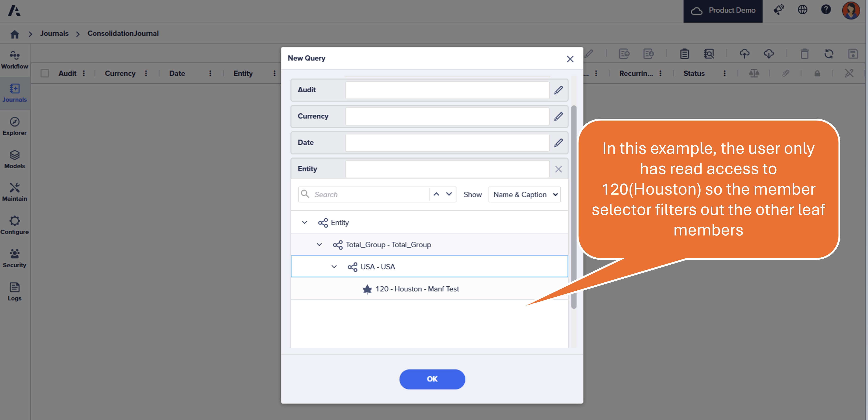Collapse the Entity root node
Image resolution: width=868 pixels, height=420 pixels.
click(304, 222)
